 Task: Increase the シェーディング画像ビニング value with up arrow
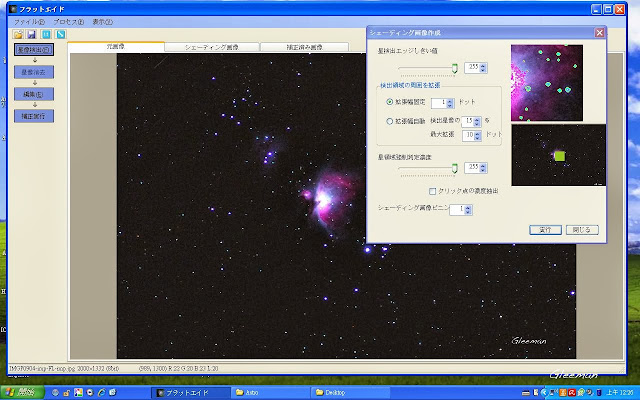click(468, 207)
